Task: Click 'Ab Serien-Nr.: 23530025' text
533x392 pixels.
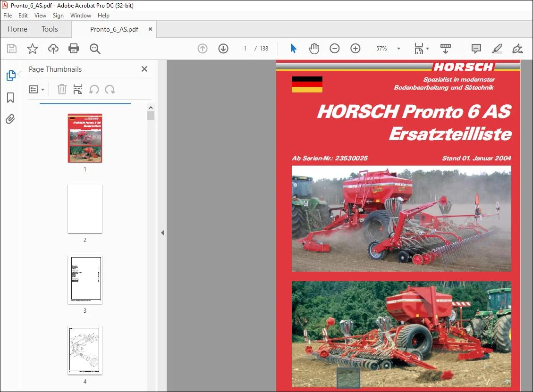Action: coord(330,158)
